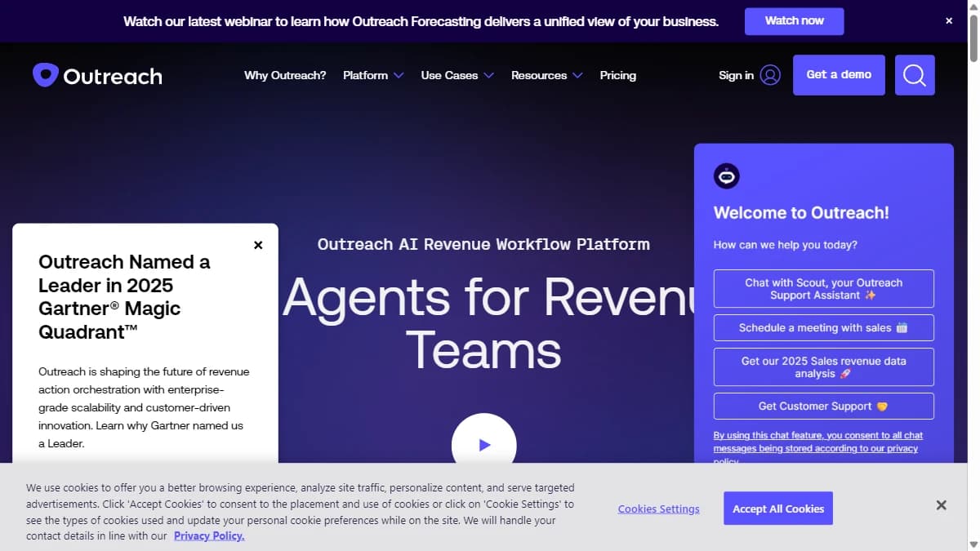Click the Sign in profile icon
Viewport: 980px width, 551px height.
click(x=770, y=74)
